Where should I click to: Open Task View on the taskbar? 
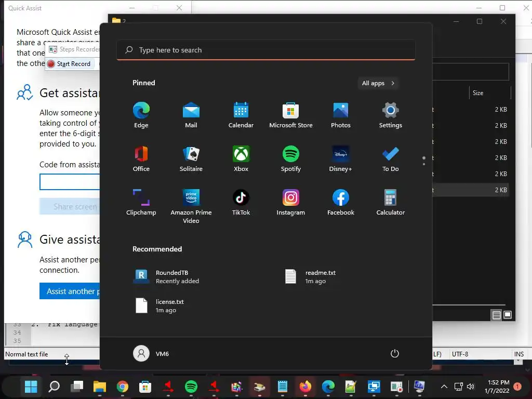pyautogui.click(x=77, y=387)
